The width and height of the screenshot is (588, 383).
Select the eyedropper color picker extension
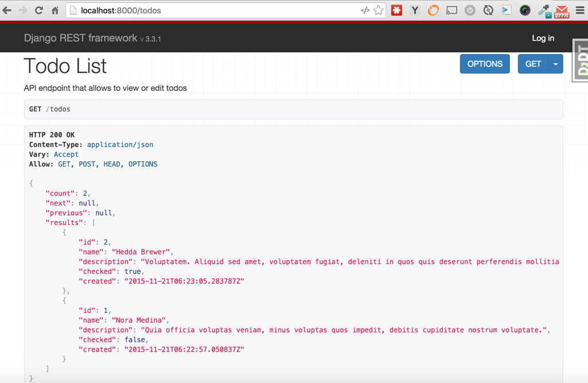coord(544,11)
